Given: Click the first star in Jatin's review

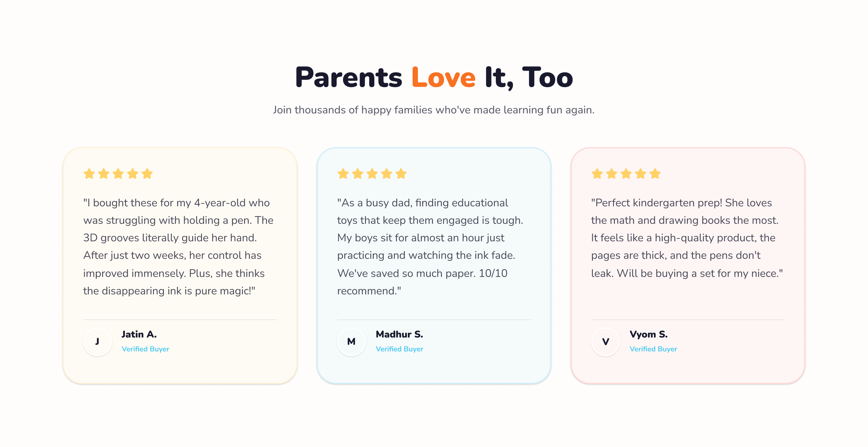Looking at the screenshot, I should [89, 174].
